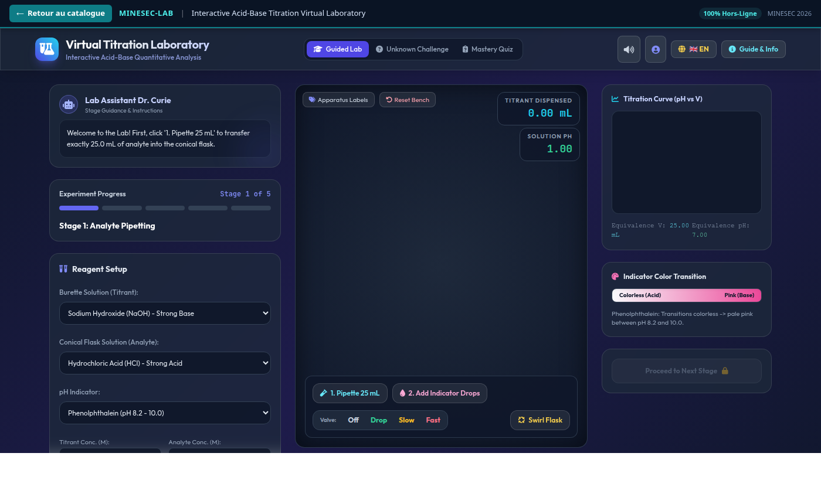Click 2. Add Indicator Drops
The image size is (821, 504).
tap(439, 393)
